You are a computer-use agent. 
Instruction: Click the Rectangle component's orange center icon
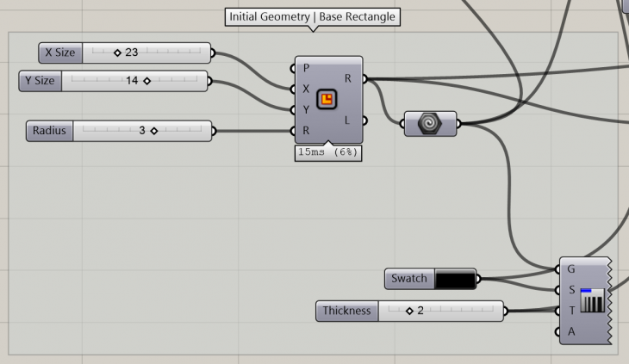[x=327, y=101]
